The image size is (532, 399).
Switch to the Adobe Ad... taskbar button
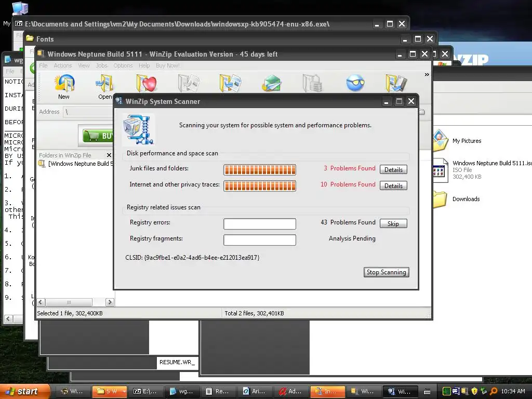point(292,392)
